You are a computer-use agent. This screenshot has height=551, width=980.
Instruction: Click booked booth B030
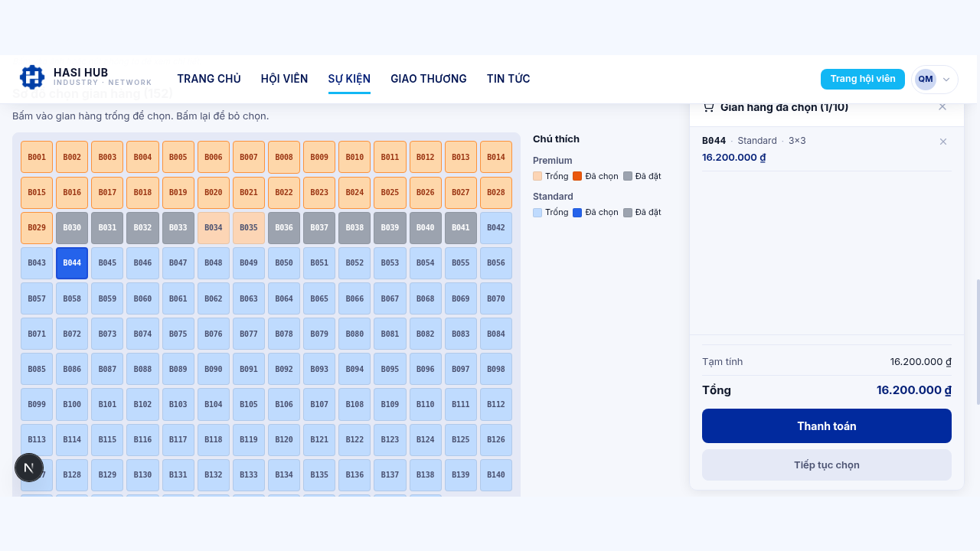point(72,228)
